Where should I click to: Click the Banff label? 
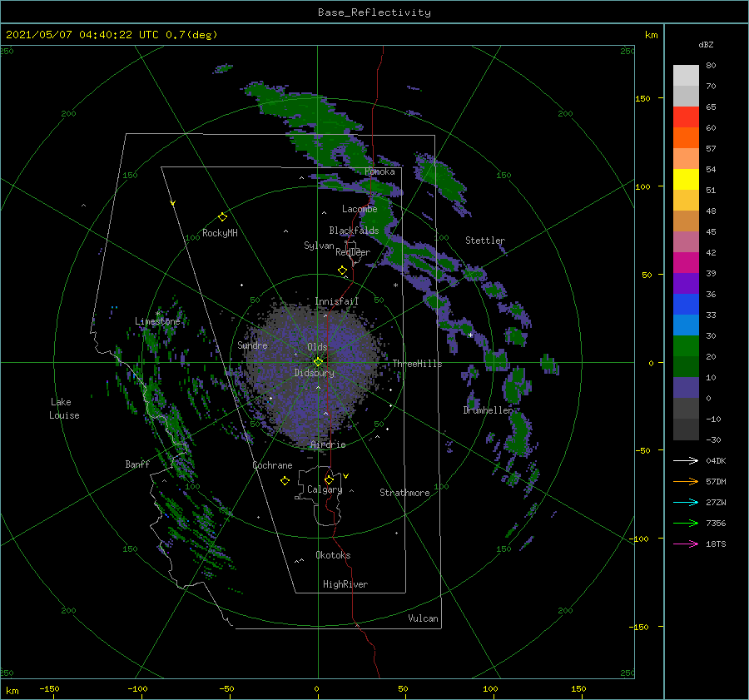(137, 464)
